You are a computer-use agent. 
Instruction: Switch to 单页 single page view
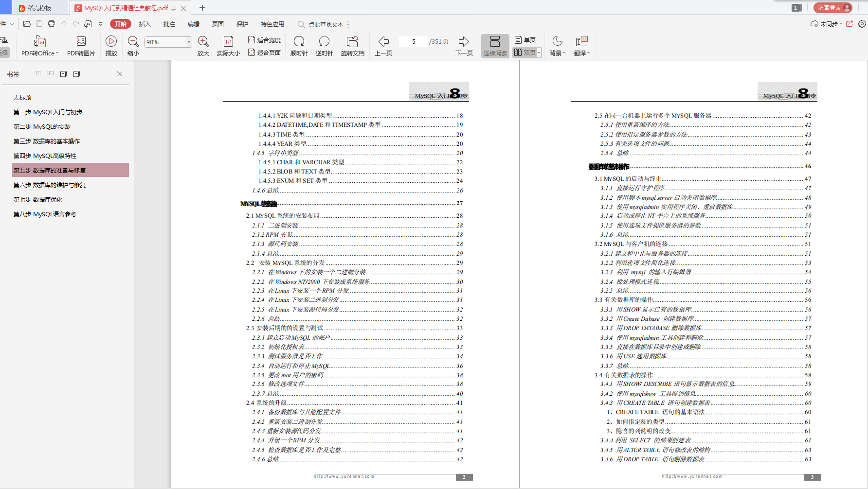point(525,40)
